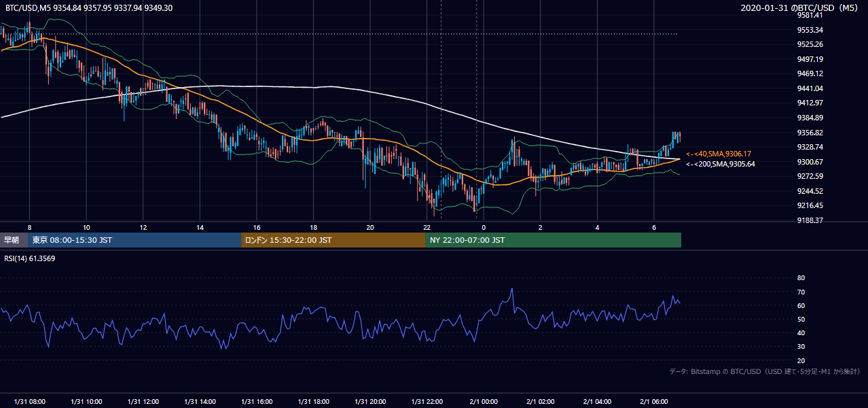Viewport: 868px width, 408px height.
Task: Click RSI scale value 80
Action: coord(801,278)
